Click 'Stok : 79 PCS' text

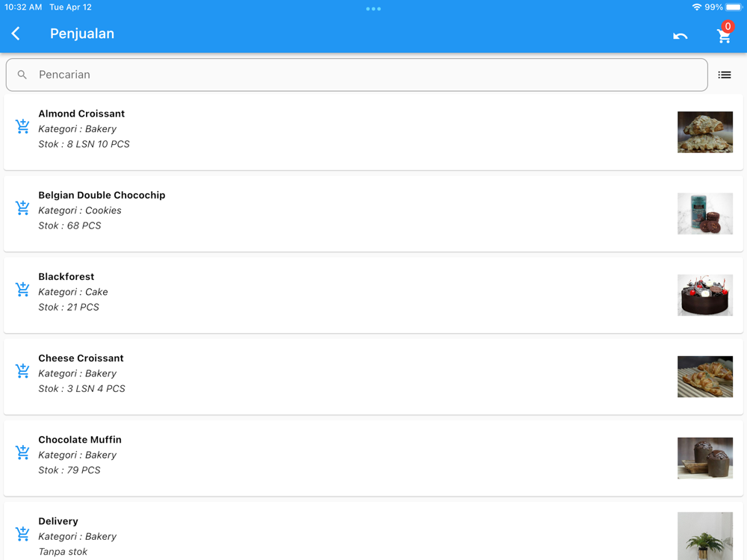69,470
